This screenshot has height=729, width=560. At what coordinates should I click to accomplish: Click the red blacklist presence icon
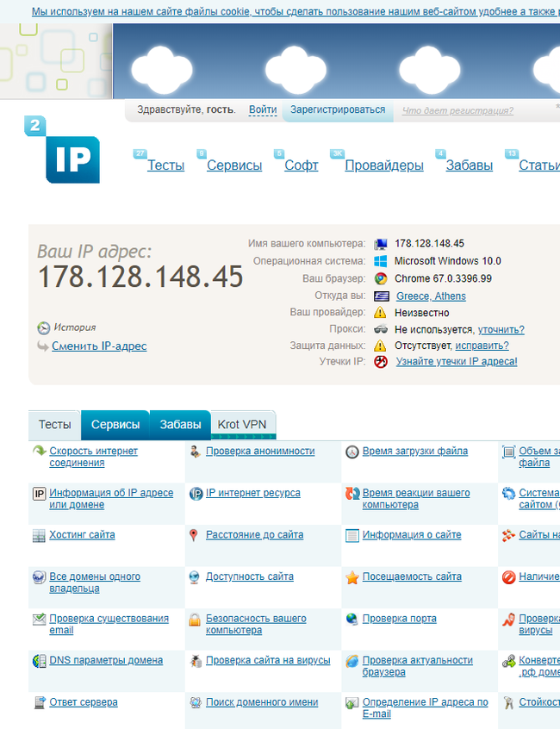[x=509, y=577]
